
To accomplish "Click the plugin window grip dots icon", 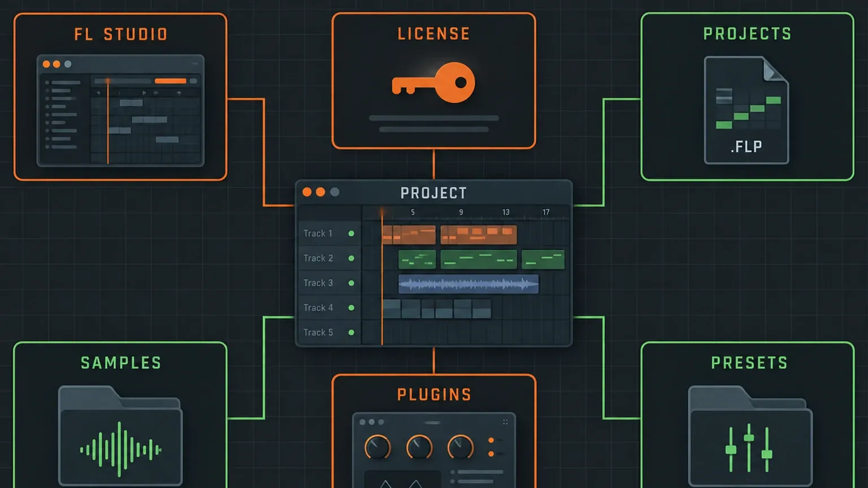I will 505,422.
